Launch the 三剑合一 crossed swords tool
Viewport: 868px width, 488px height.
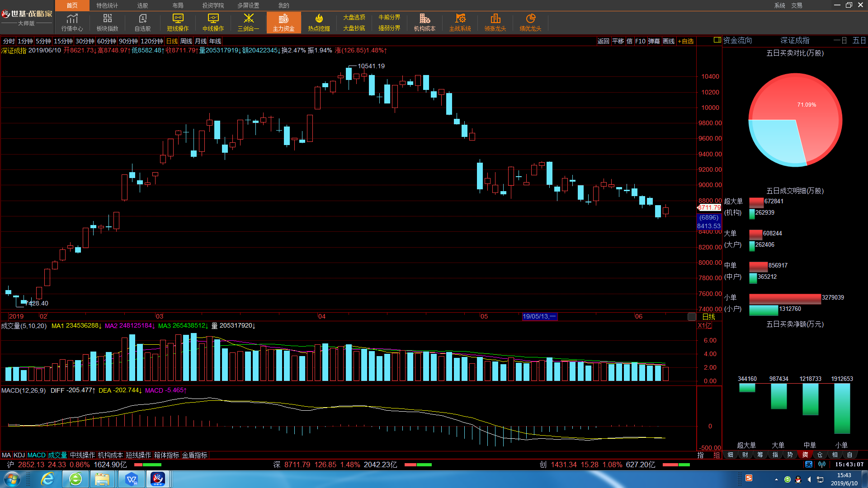pyautogui.click(x=248, y=22)
